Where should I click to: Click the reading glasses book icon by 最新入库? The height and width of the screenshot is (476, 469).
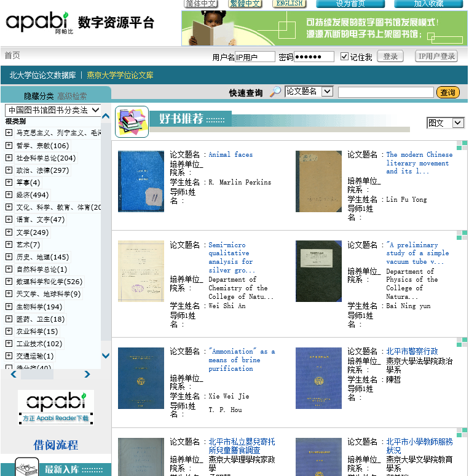[x=26, y=467]
